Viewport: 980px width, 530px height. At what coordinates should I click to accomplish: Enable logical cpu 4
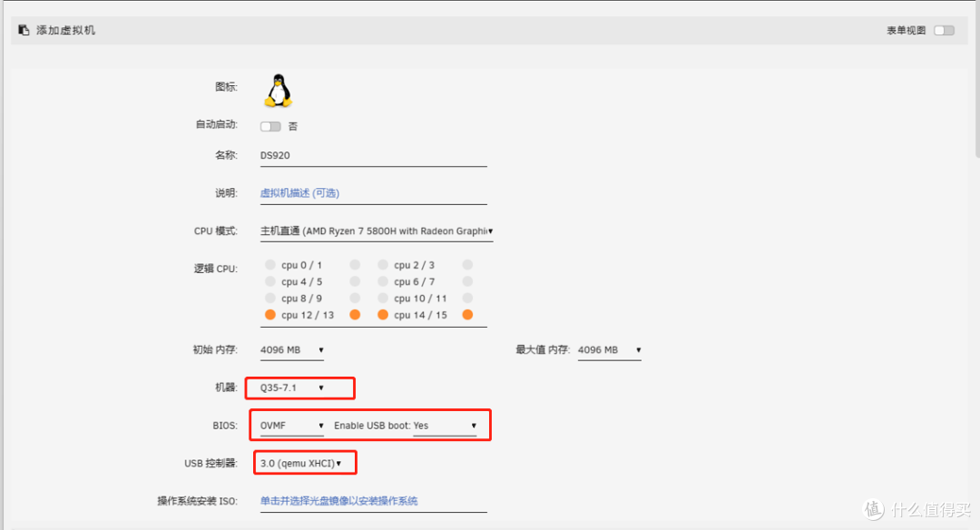point(270,281)
